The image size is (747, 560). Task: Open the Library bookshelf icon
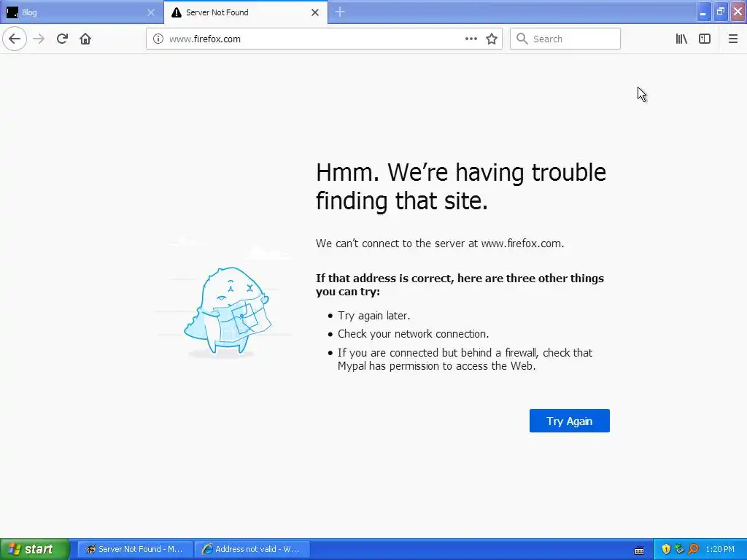tap(681, 39)
